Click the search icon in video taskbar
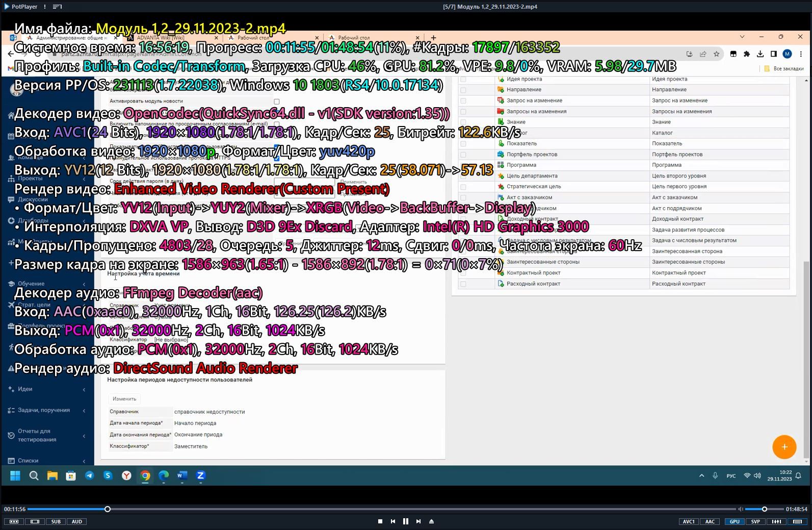Image resolution: width=812 pixels, height=530 pixels. pyautogui.click(x=34, y=475)
